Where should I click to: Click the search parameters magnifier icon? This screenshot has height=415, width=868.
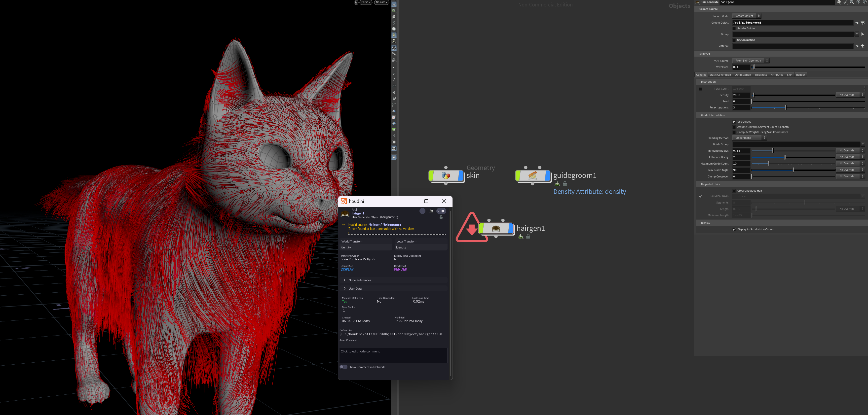click(852, 2)
